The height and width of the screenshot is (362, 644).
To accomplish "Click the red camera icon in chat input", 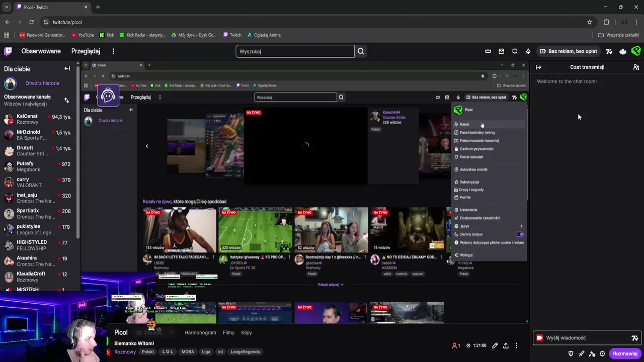I will tap(540, 338).
